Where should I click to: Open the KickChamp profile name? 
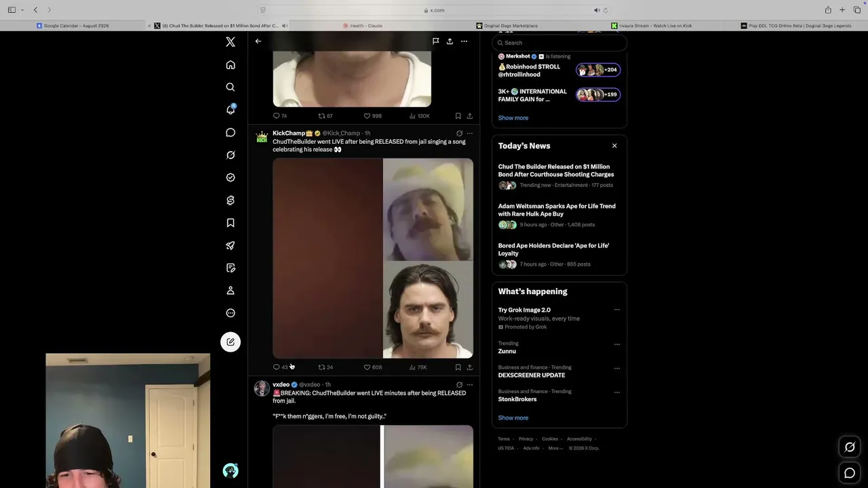(x=288, y=134)
